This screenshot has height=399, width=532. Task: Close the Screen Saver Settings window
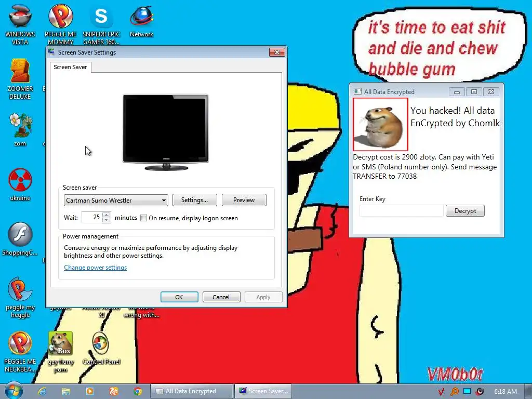tap(277, 52)
